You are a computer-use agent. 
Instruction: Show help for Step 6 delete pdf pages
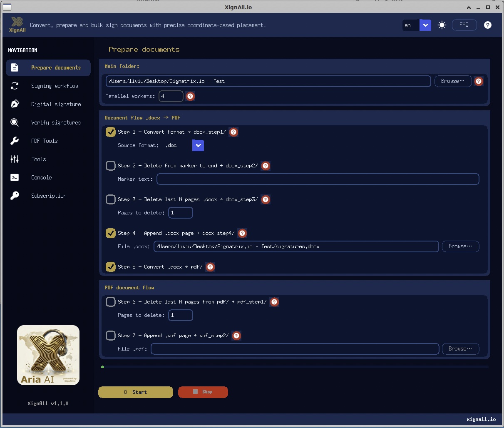coord(274,302)
